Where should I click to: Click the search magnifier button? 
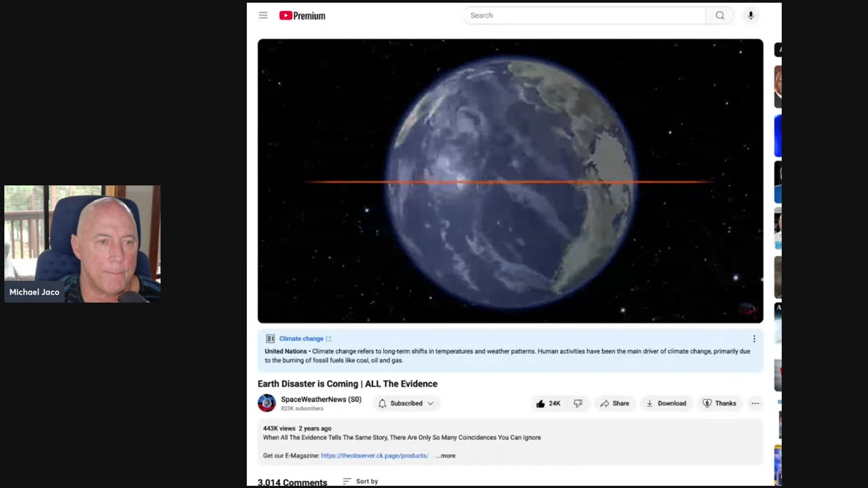[719, 15]
